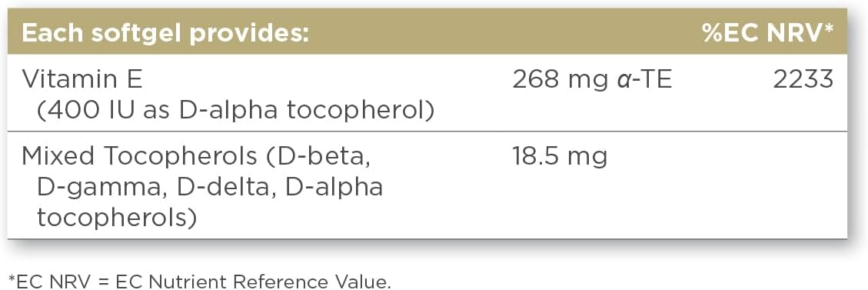Click the asterisk after NRV in header
Image resolution: width=868 pixels, height=290 pixels.
(828, 28)
